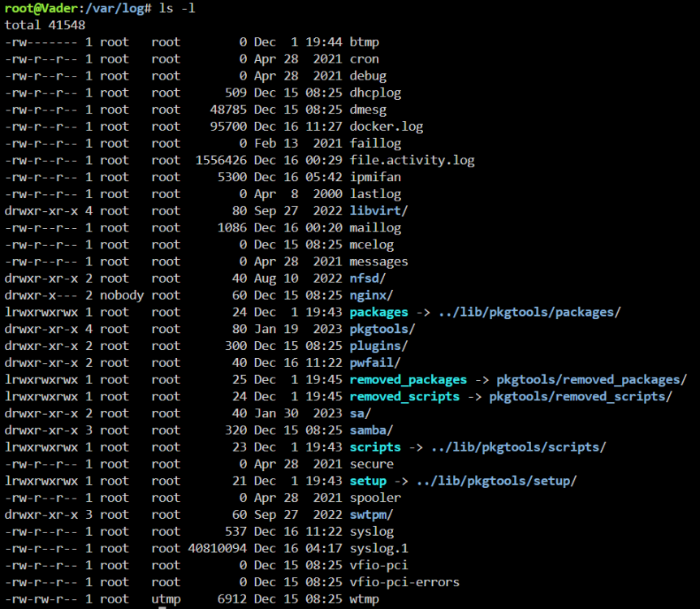Select the debug file name
Viewport: 700px width, 609px height.
[x=368, y=76]
